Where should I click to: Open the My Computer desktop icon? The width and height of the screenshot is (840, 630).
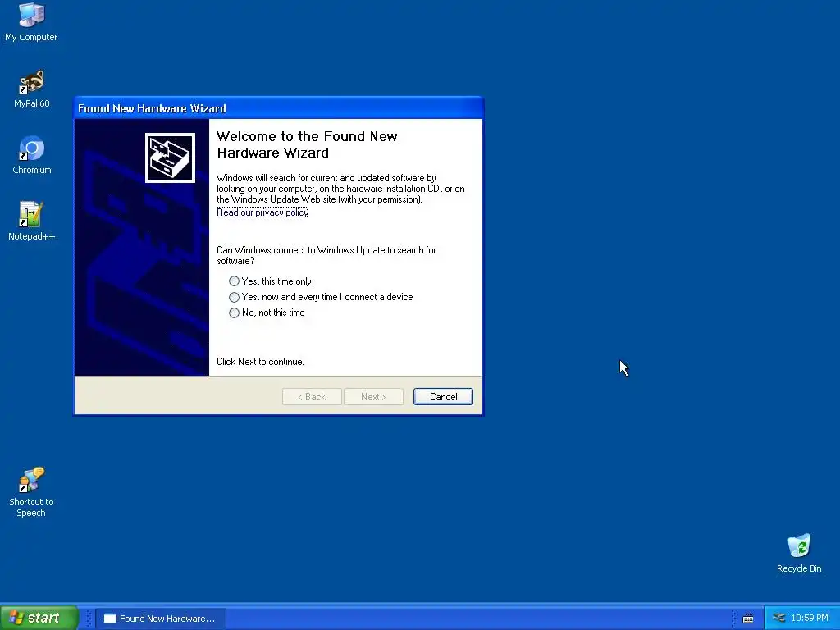coord(31,21)
